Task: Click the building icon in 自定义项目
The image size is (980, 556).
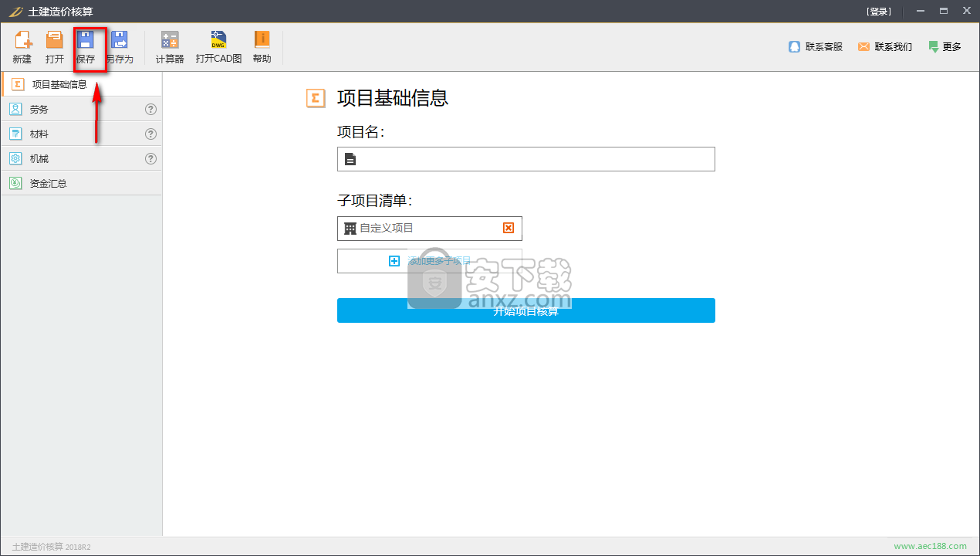Action: [350, 229]
